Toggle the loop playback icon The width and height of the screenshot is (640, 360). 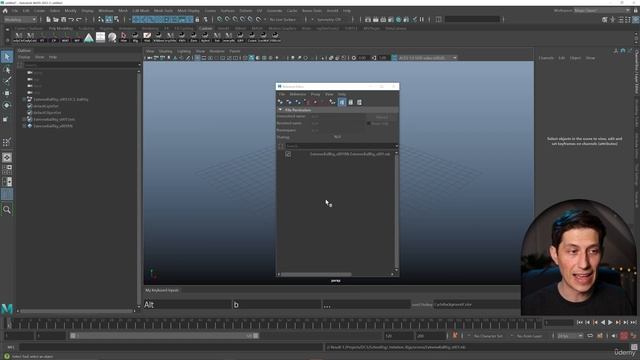[x=590, y=336]
